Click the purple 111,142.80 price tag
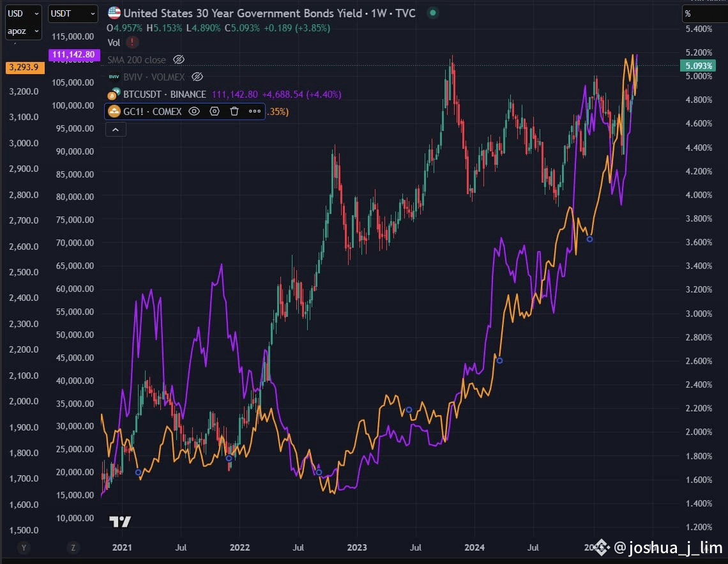 (x=74, y=54)
